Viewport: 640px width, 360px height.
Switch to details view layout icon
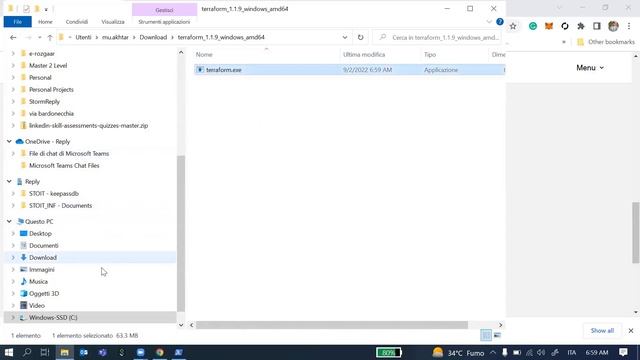point(486,336)
